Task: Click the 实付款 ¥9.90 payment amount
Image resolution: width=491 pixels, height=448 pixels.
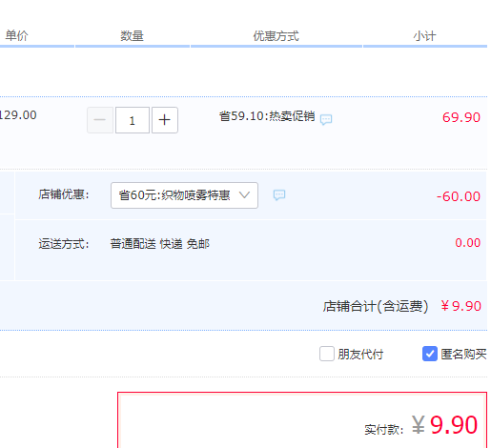Action: [444, 425]
